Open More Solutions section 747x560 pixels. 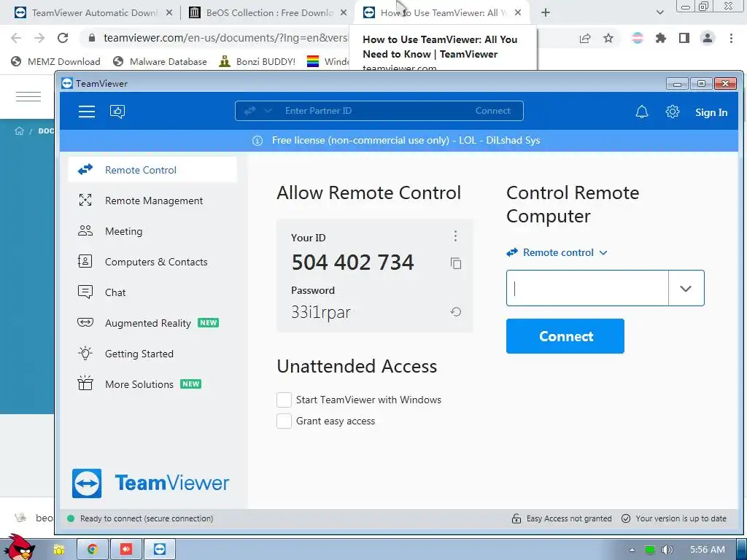coord(152,384)
